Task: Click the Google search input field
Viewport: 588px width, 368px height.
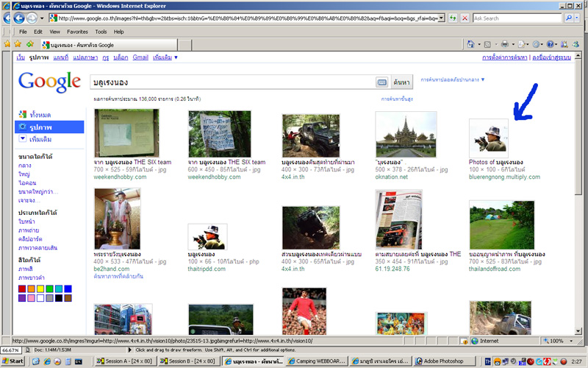Action: click(x=232, y=82)
